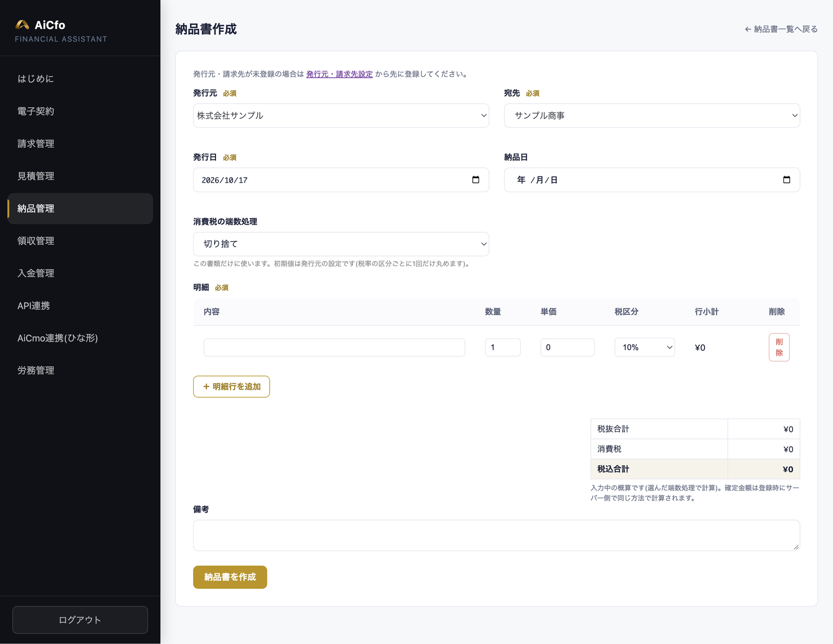The height and width of the screenshot is (644, 833).
Task: Focus the 納品日 date field
Action: [x=652, y=180]
